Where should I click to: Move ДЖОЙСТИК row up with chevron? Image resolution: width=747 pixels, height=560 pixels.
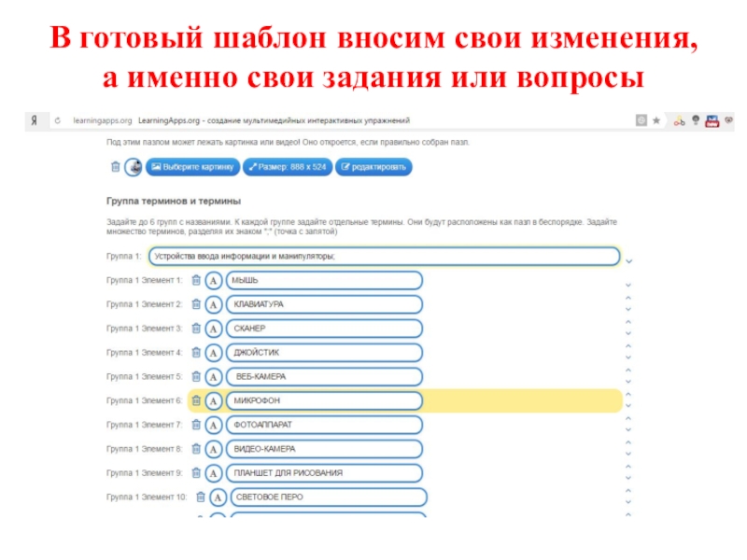pyautogui.click(x=628, y=346)
